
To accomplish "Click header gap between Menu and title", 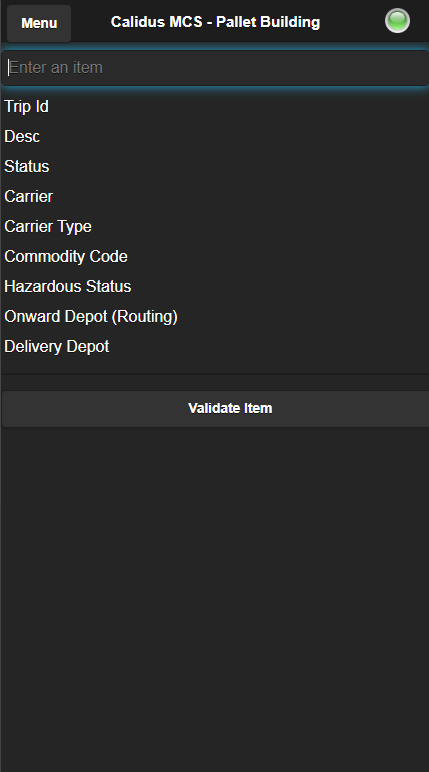I will 91,22.
